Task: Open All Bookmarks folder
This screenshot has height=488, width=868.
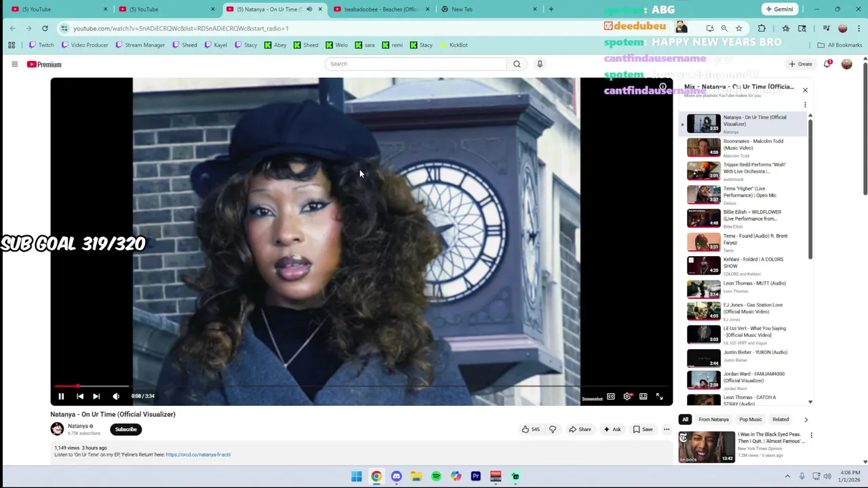Action: click(840, 45)
